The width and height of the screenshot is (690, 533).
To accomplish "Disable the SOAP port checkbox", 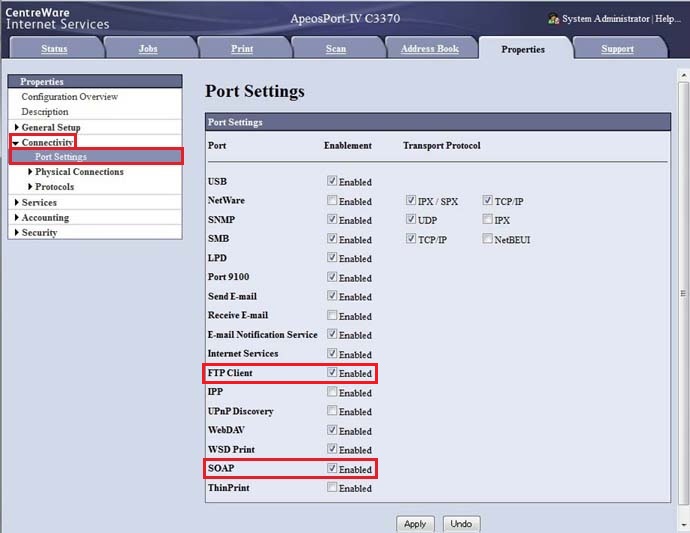I will [x=333, y=468].
